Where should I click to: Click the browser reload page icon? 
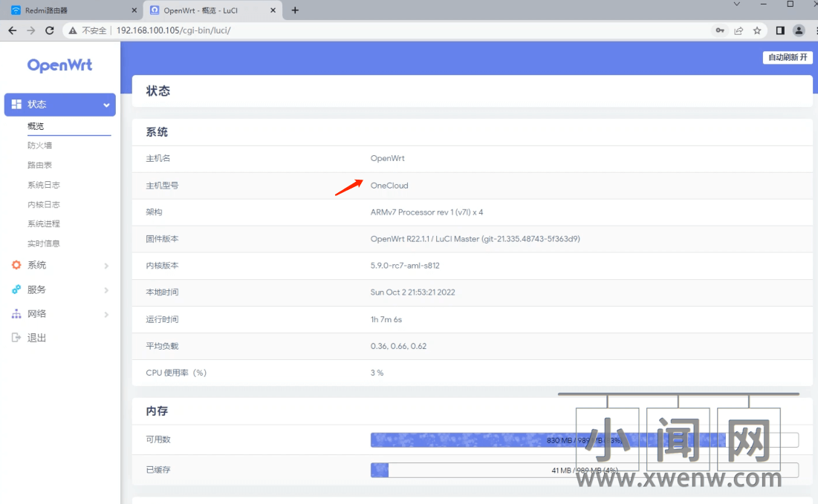click(50, 30)
